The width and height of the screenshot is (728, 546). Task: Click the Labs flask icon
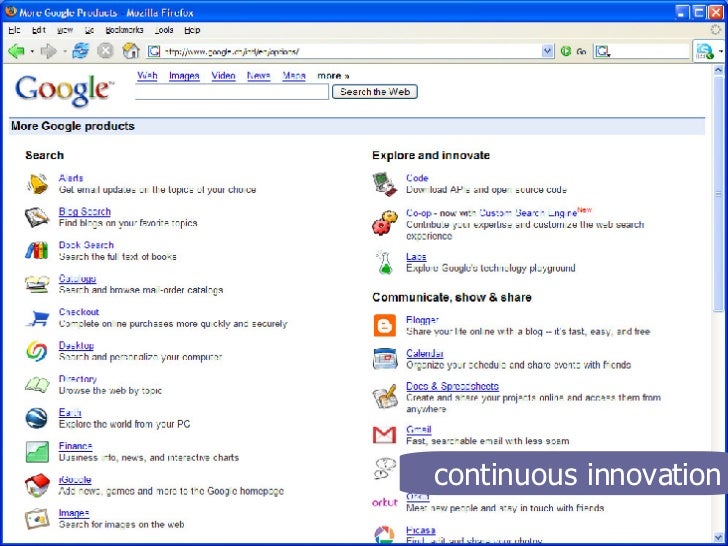[x=385, y=262]
